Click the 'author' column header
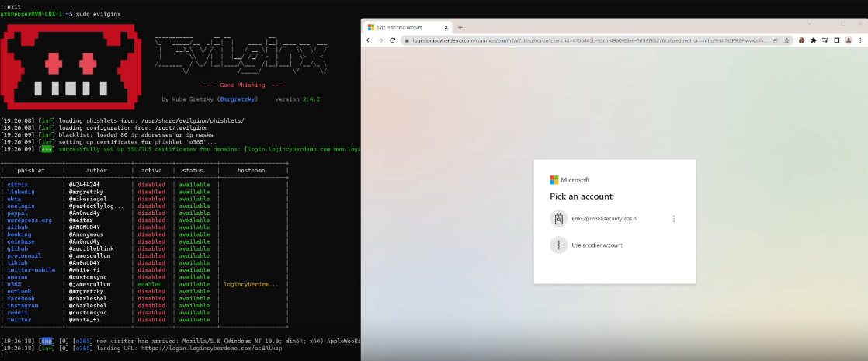This screenshot has width=868, height=361. (x=96, y=171)
